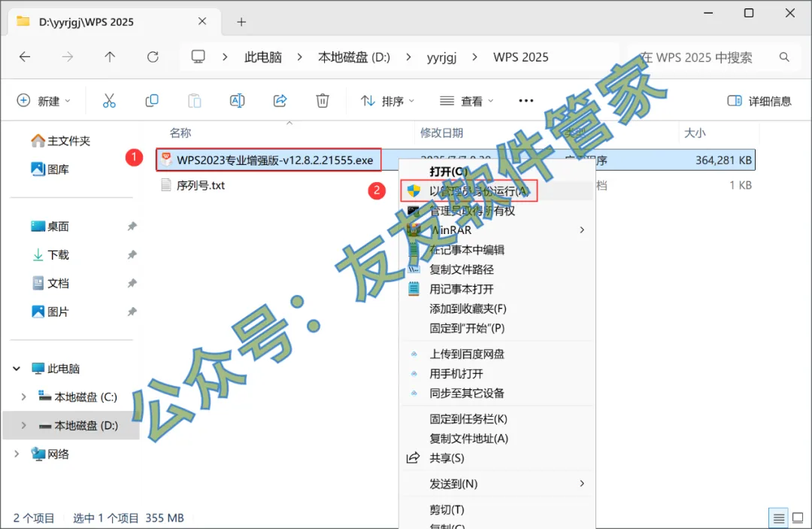Sort by the 名称 column header
Screen dimensions: 812x529
(180, 132)
